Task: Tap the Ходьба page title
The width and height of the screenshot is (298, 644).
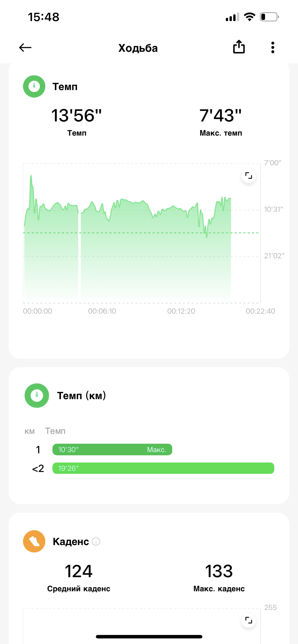Action: coord(138,48)
